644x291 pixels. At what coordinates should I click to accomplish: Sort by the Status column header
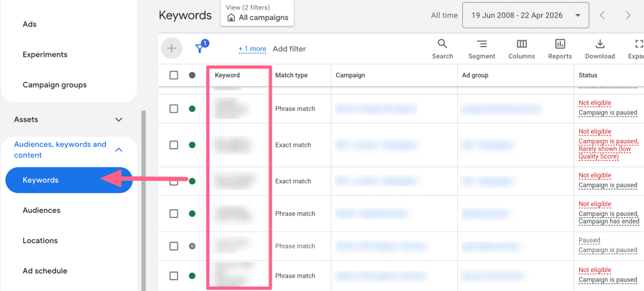click(x=588, y=76)
